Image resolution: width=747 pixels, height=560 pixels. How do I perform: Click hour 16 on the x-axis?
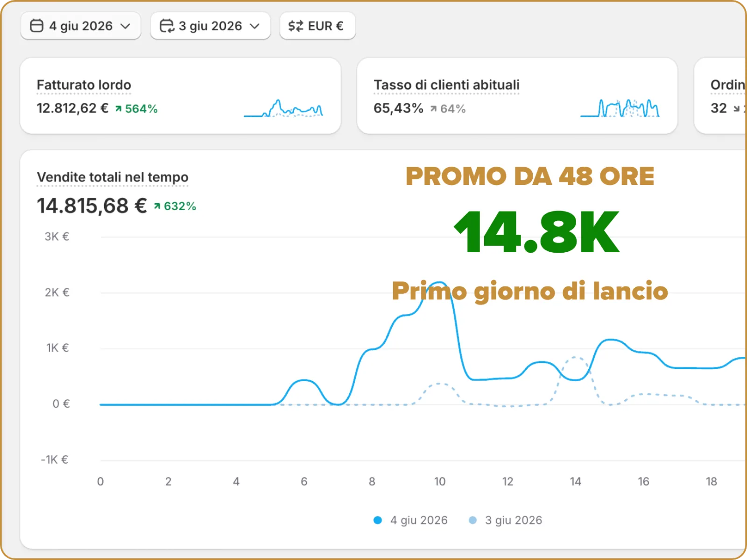643,482
